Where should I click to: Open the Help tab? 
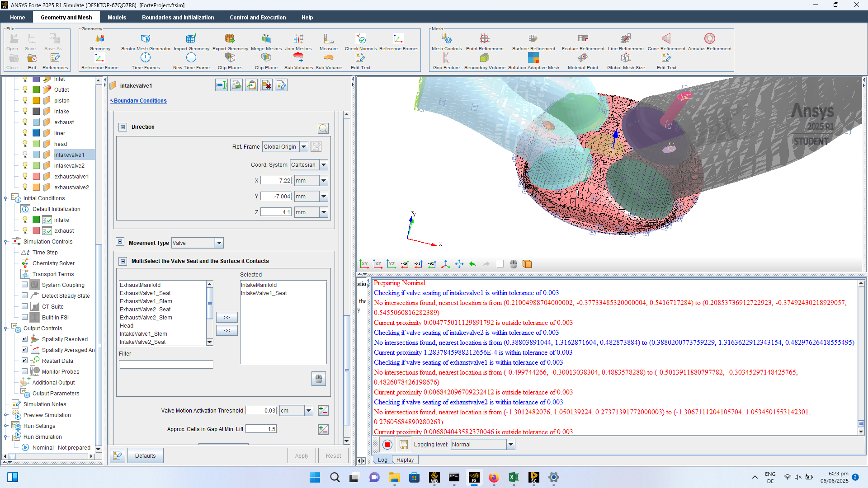click(x=307, y=17)
